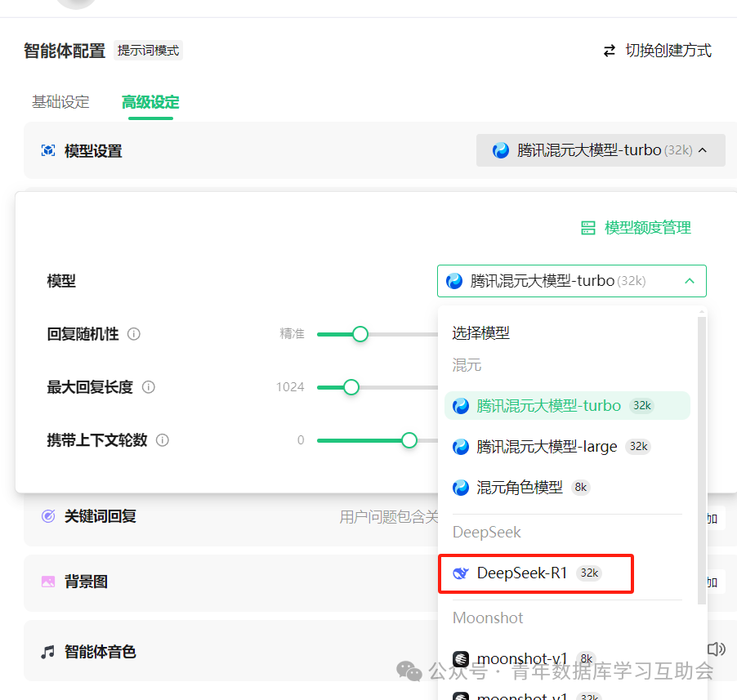Choose 腾讯混元大模型-large from the model list
This screenshot has width=737, height=700.
(x=567, y=446)
